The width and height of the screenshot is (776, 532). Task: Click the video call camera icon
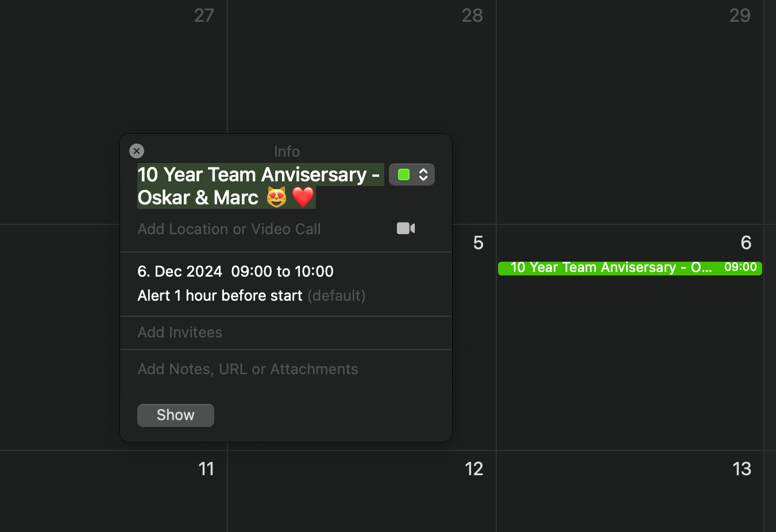pyautogui.click(x=406, y=228)
